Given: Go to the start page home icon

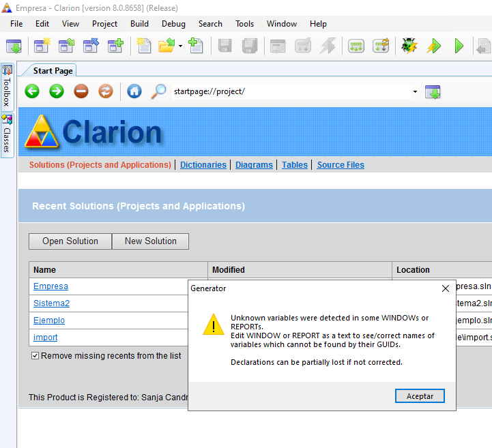Looking at the screenshot, I should click(x=134, y=91).
